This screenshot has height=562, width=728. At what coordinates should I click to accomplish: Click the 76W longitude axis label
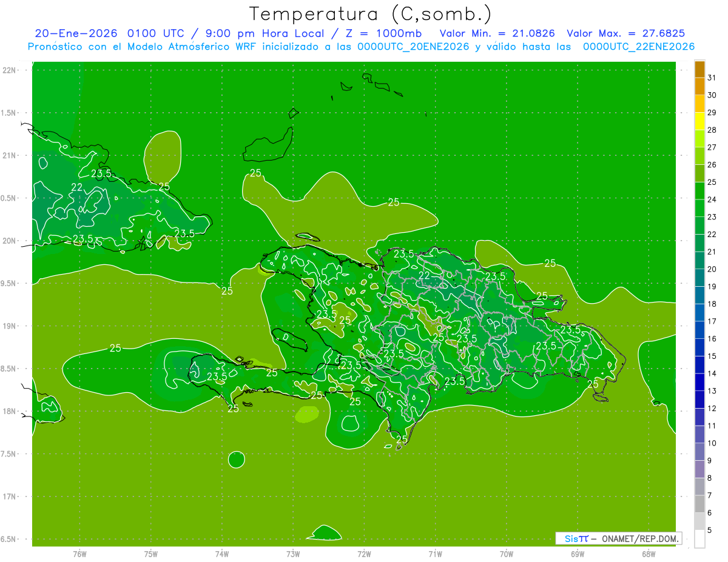click(x=79, y=554)
